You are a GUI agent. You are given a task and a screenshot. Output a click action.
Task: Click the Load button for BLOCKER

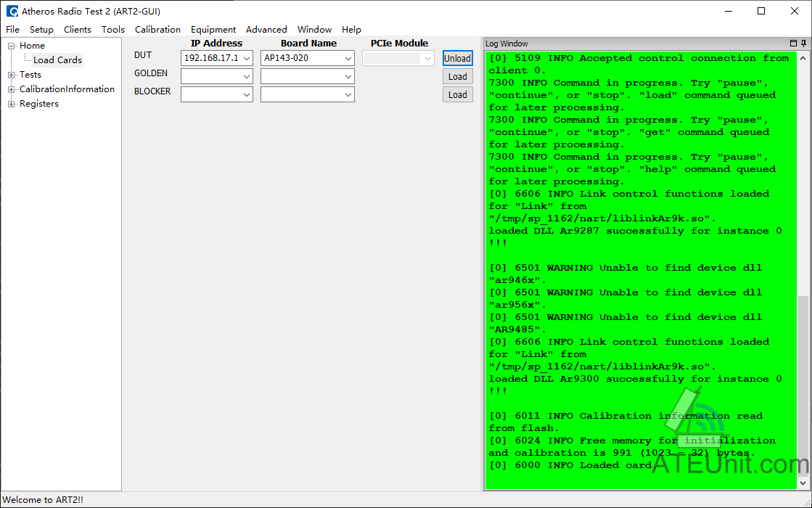pyautogui.click(x=457, y=95)
